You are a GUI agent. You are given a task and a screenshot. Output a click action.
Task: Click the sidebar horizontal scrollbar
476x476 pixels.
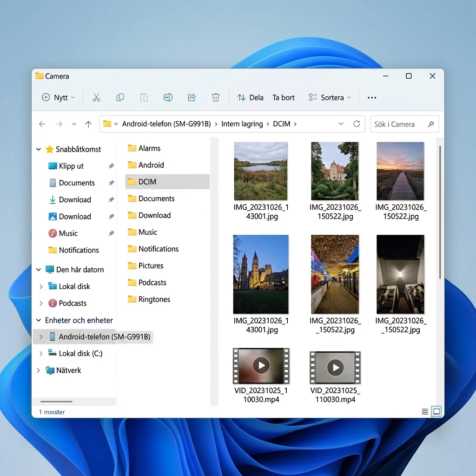[56, 401]
